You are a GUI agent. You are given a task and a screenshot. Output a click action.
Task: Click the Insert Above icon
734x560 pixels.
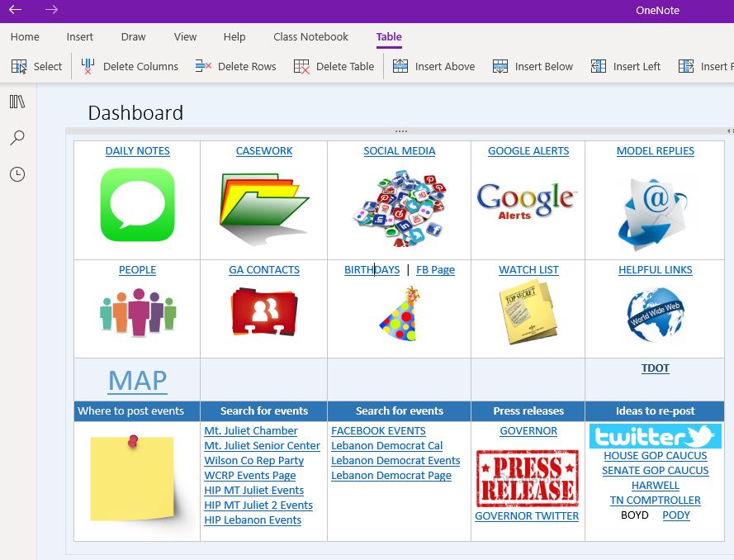[400, 66]
